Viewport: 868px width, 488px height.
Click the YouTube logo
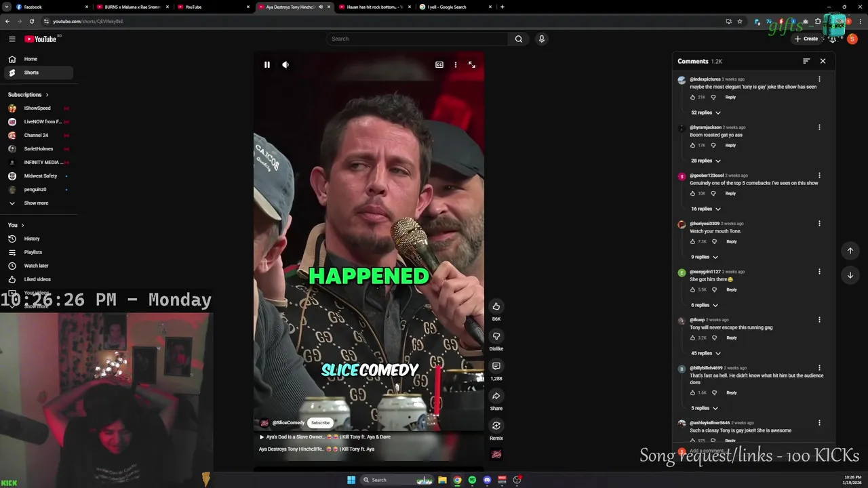pyautogui.click(x=42, y=39)
